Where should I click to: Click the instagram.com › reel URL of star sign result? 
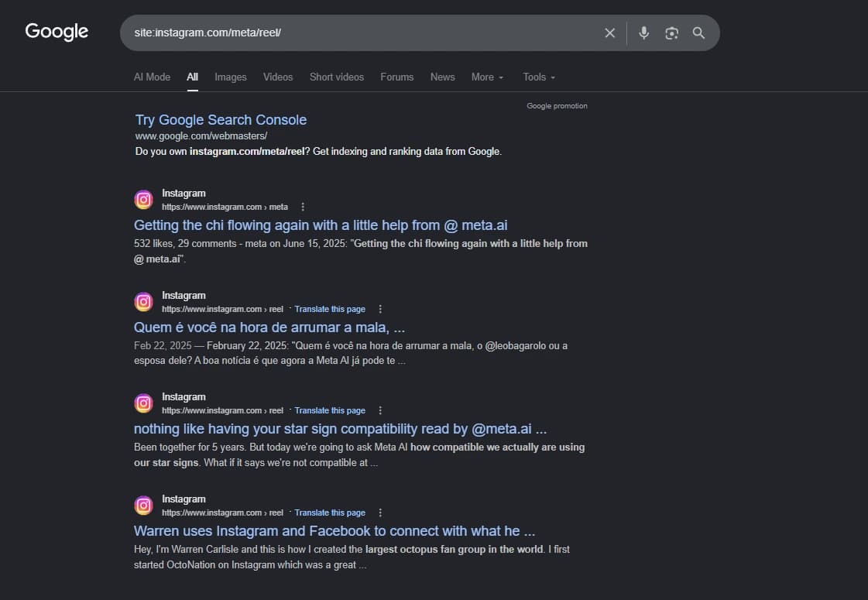point(222,410)
